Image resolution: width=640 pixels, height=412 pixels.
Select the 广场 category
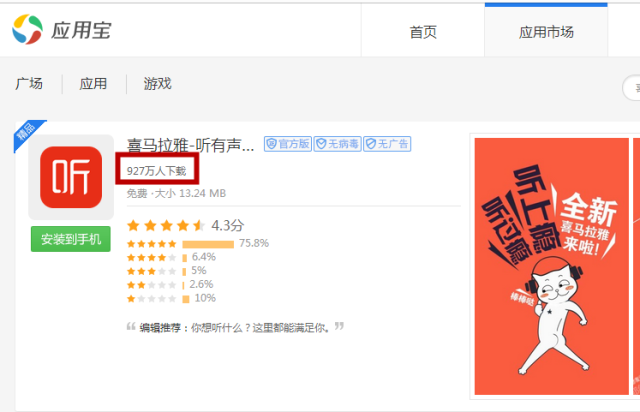tap(29, 83)
